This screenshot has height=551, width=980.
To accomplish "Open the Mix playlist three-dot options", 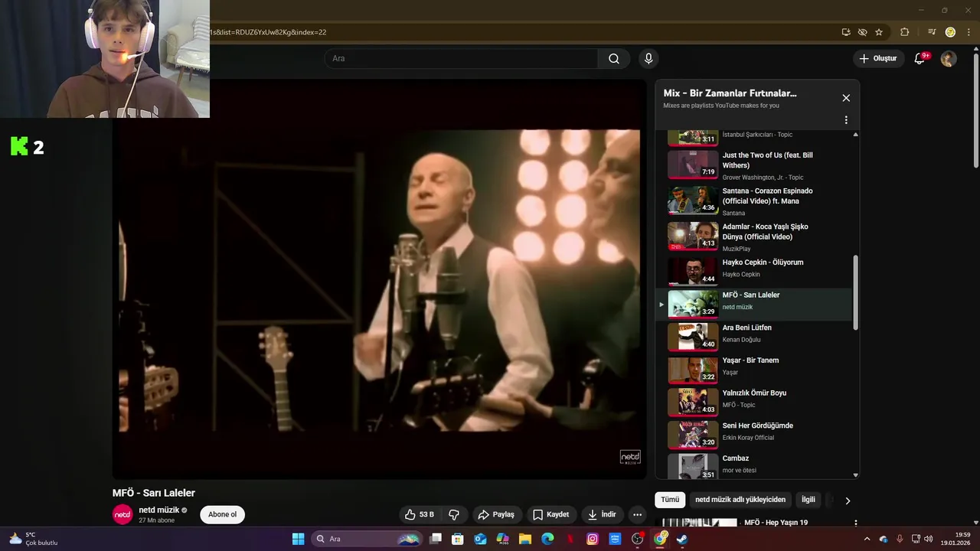I will click(846, 120).
